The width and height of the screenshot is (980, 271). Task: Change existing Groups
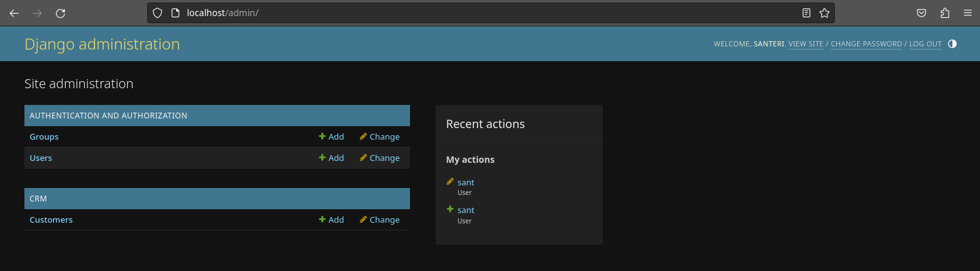coord(380,136)
